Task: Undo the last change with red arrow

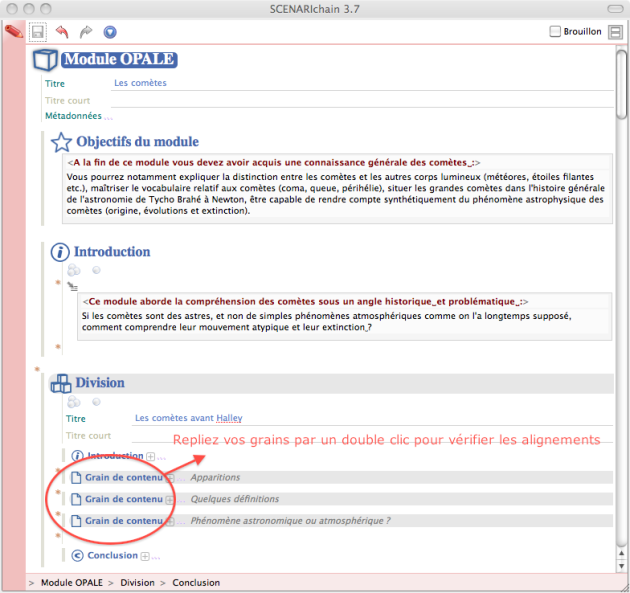Action: pyautogui.click(x=62, y=32)
